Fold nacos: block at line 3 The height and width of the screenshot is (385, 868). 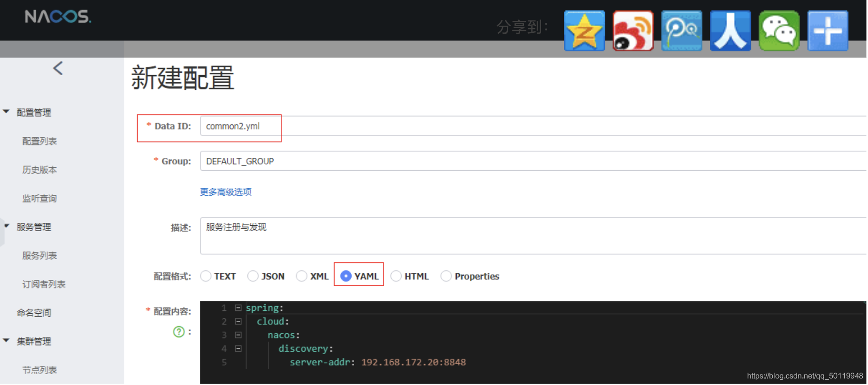tap(238, 335)
